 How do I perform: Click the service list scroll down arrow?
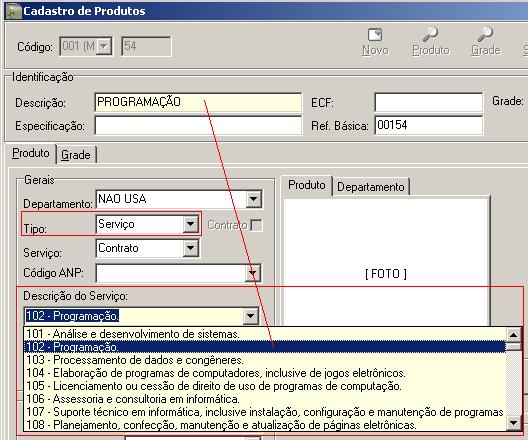coord(514,423)
